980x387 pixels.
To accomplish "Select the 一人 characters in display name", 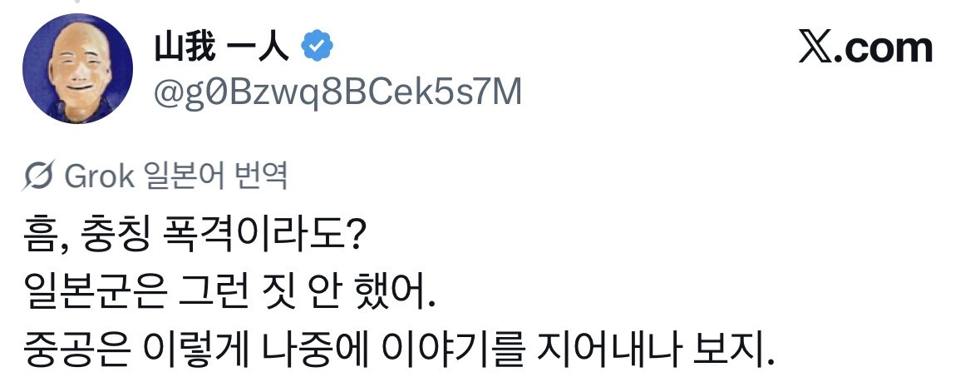I will click(x=265, y=46).
